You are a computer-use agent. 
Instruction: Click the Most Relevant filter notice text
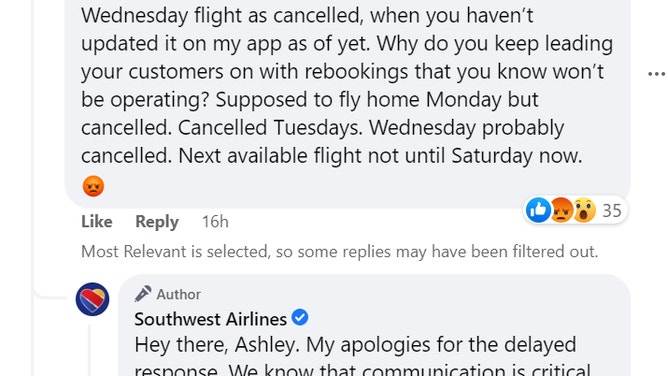tap(340, 252)
